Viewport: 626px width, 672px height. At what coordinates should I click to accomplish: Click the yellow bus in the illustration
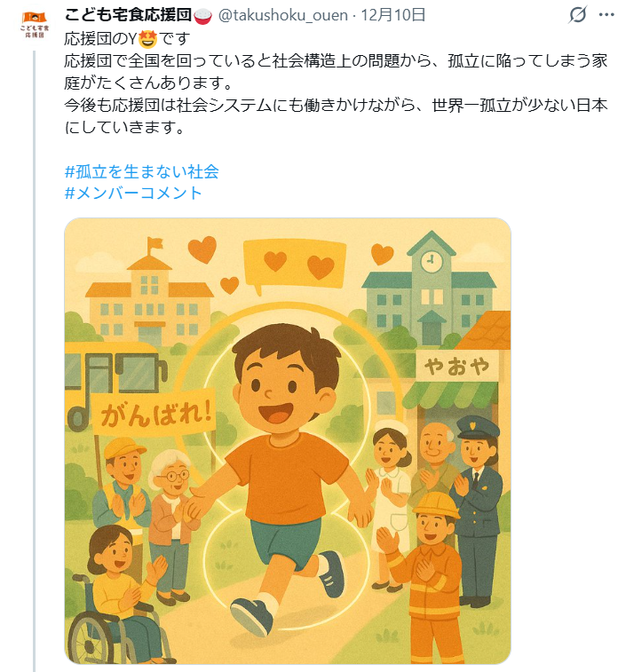113,383
